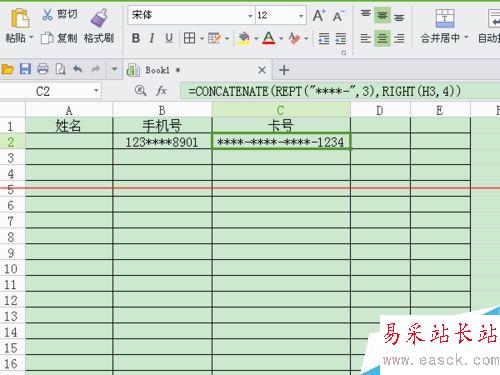The height and width of the screenshot is (375, 500).
Task: Select column D header
Action: [380, 110]
